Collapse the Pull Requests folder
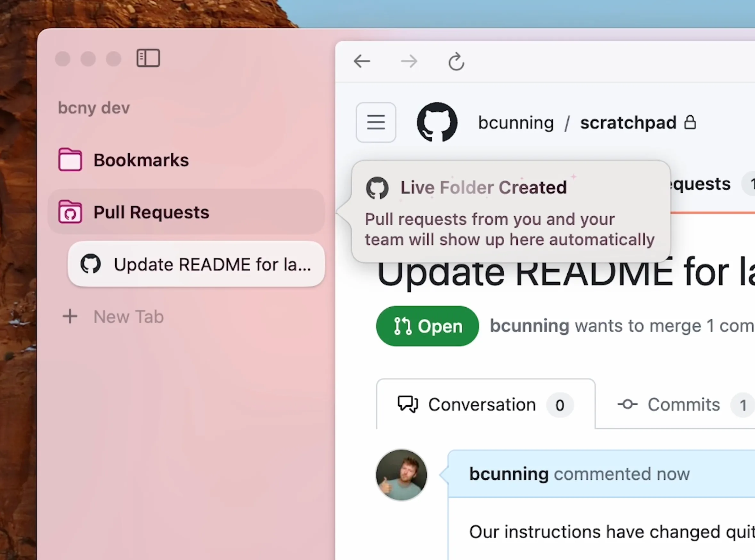The height and width of the screenshot is (560, 755). point(151,212)
